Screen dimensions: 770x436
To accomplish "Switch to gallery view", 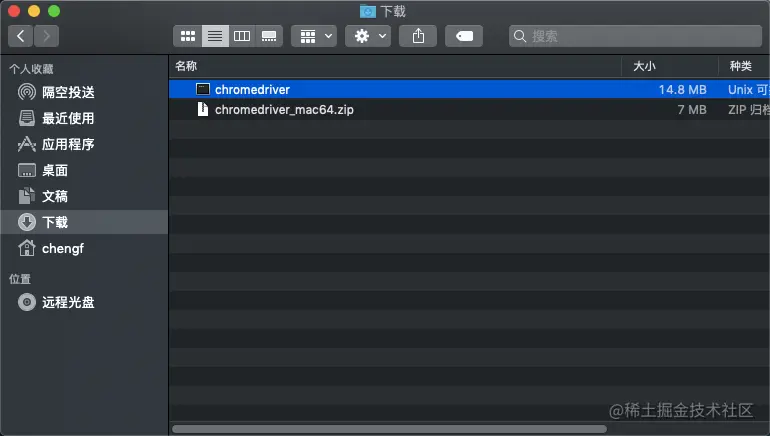I will tap(269, 36).
